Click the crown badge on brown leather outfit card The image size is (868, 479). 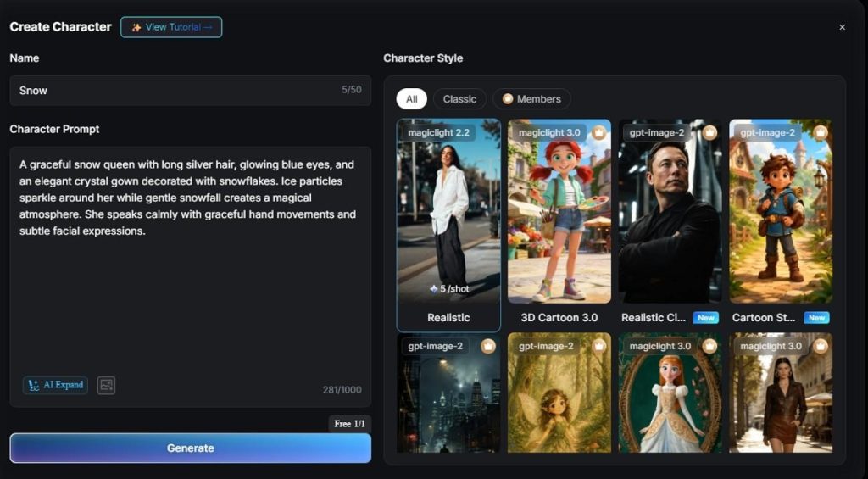coord(820,346)
